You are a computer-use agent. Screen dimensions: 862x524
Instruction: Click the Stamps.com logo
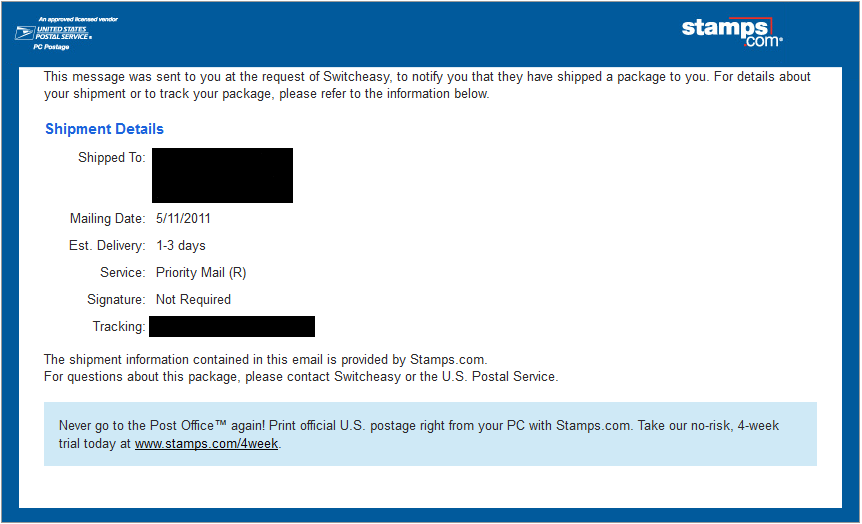coord(731,31)
